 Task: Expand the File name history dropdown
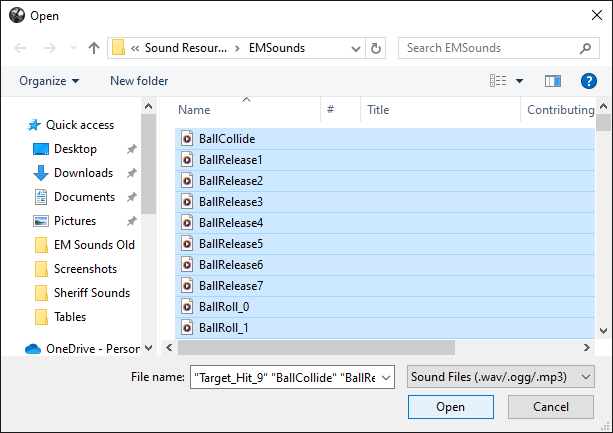pos(387,376)
